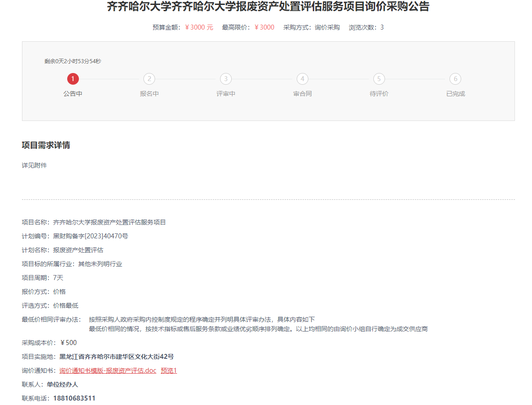The image size is (532, 405).
Task: Click the 项目需求详情 section heading
Action: coord(46,145)
